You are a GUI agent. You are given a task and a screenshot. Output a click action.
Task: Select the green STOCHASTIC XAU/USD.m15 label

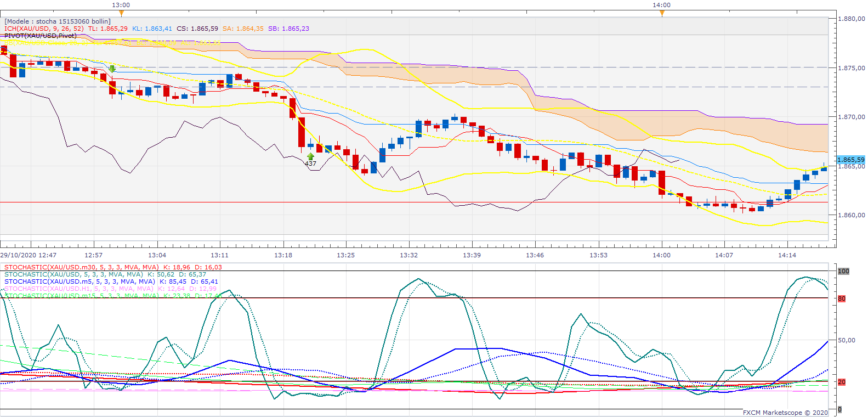click(113, 296)
